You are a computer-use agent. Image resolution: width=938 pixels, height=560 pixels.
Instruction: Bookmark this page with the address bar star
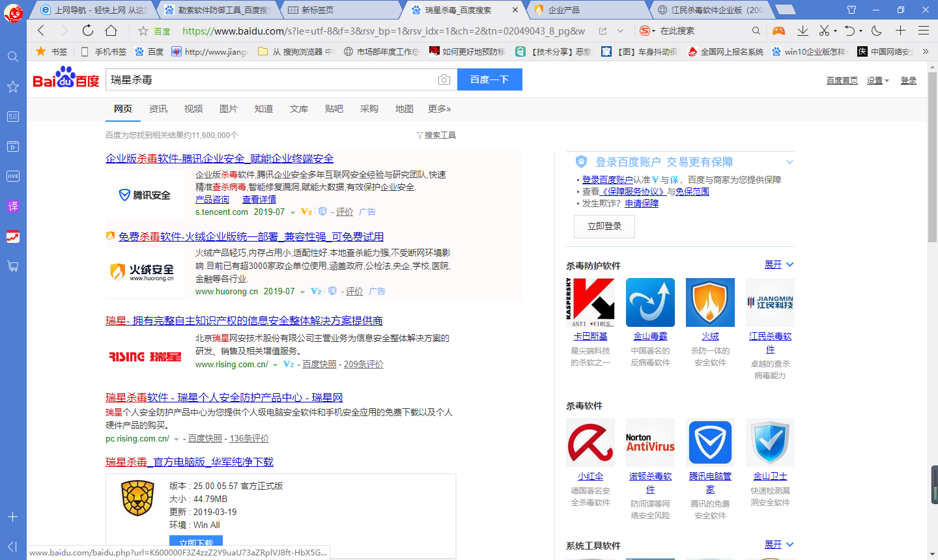pyautogui.click(x=143, y=31)
